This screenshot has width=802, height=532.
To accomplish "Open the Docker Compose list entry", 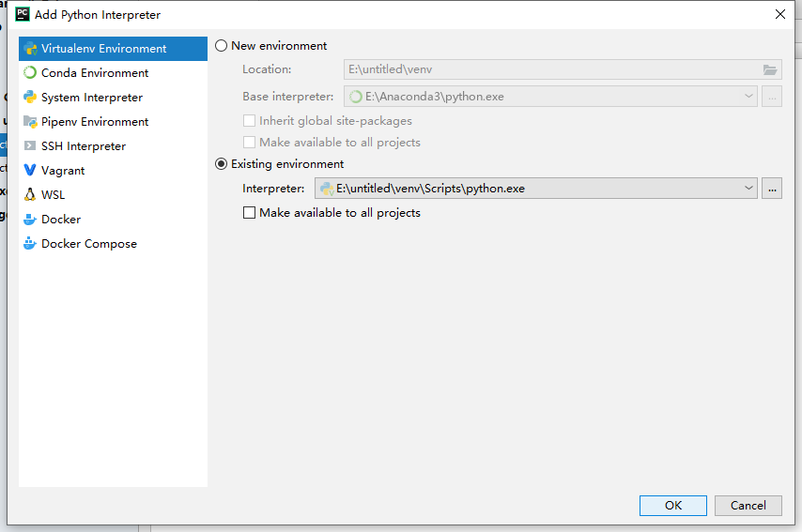I will (x=113, y=244).
